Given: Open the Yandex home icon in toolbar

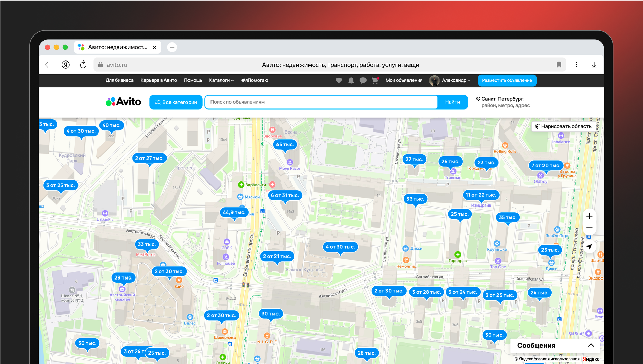Looking at the screenshot, I should tap(66, 65).
